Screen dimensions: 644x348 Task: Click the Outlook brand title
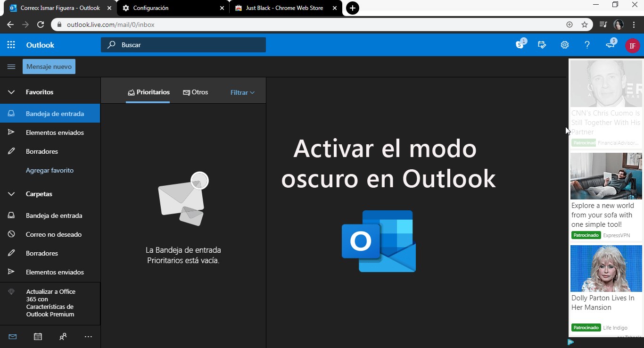click(40, 45)
